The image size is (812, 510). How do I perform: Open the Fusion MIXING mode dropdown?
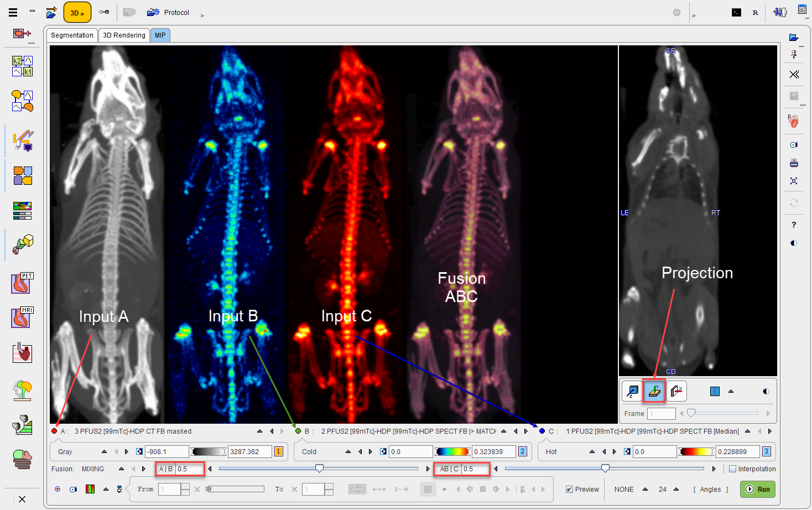[x=121, y=469]
